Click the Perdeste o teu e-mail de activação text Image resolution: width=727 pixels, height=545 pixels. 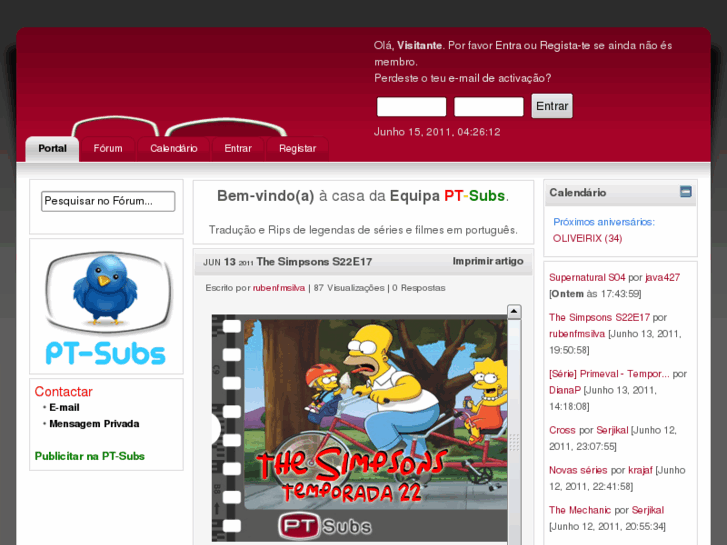click(x=463, y=78)
